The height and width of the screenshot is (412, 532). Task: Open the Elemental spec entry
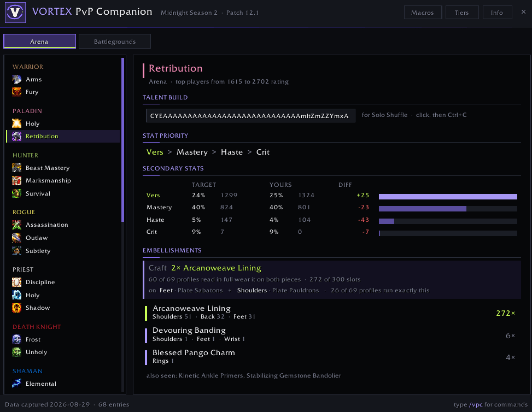tap(63, 384)
